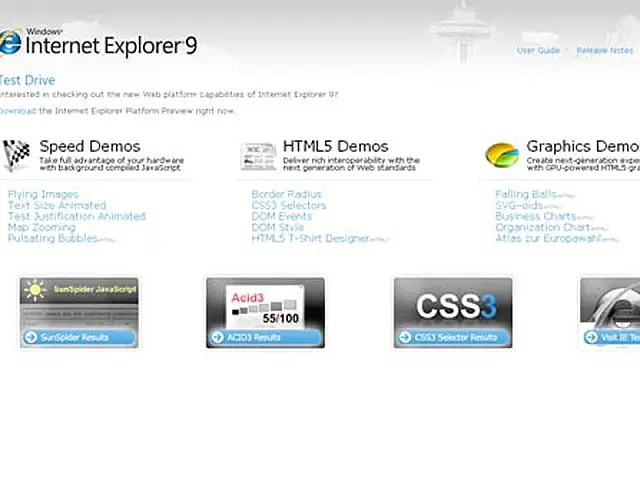Open the Text Size Animated demo
Screen dimensions: 640x480
[x=57, y=205]
